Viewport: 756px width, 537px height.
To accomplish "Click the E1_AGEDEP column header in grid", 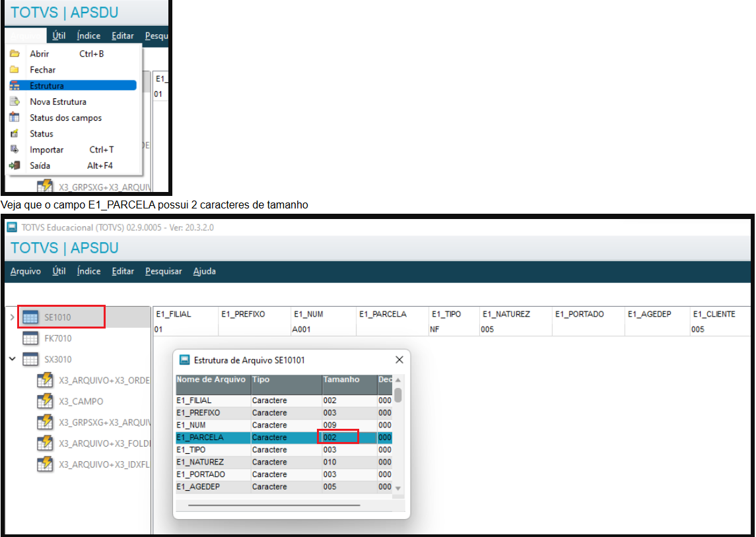I will [650, 314].
